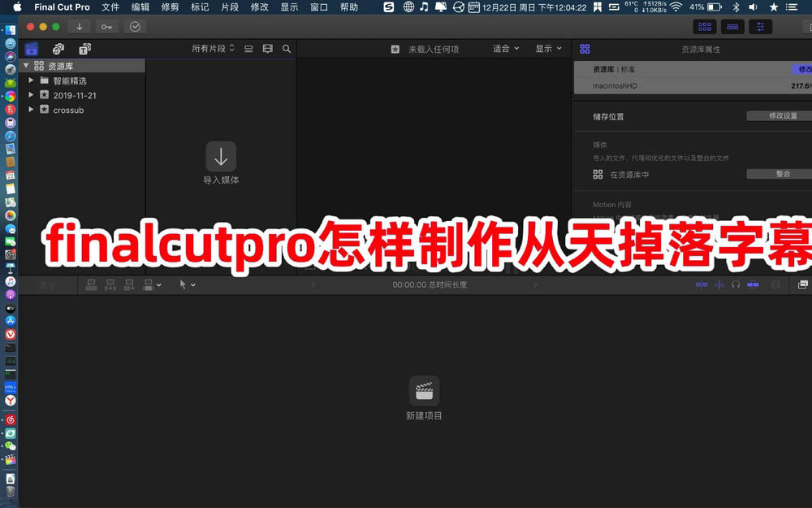Select 智能精选 in the sidebar
Viewport: 812px width, 508px height.
(x=70, y=80)
